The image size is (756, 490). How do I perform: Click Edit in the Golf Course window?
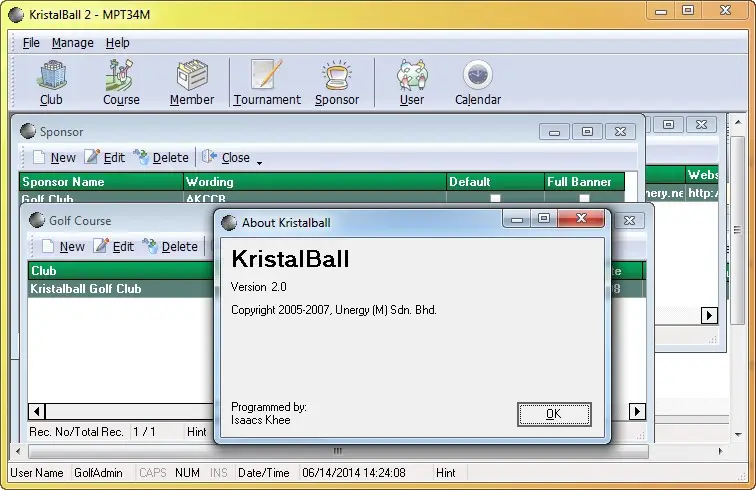coord(114,246)
